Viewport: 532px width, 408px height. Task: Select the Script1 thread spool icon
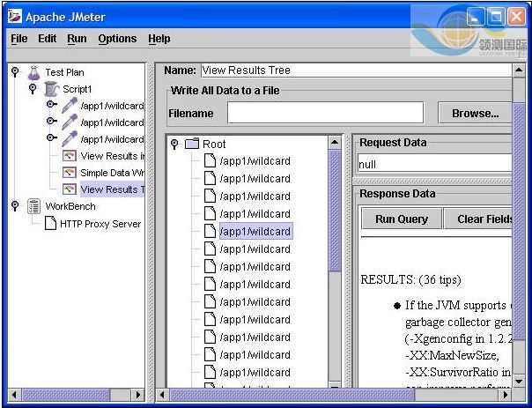[x=51, y=89]
